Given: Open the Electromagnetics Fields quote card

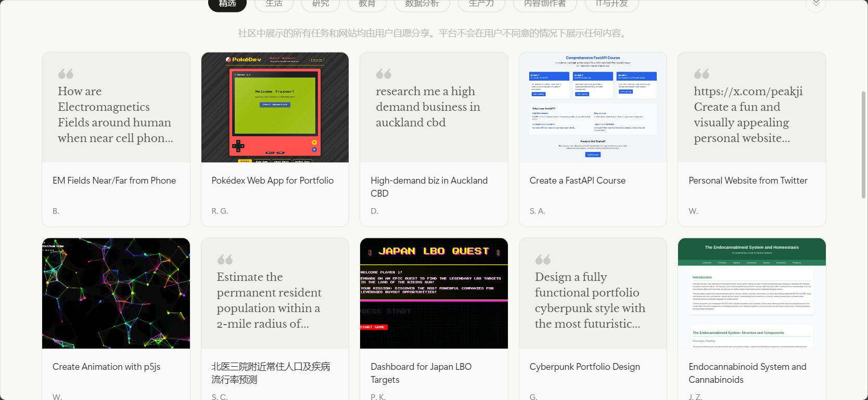Looking at the screenshot, I should point(116,107).
